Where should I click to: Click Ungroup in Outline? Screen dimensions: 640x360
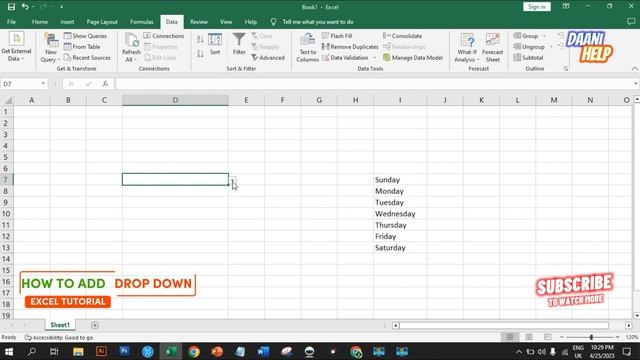pyautogui.click(x=529, y=47)
